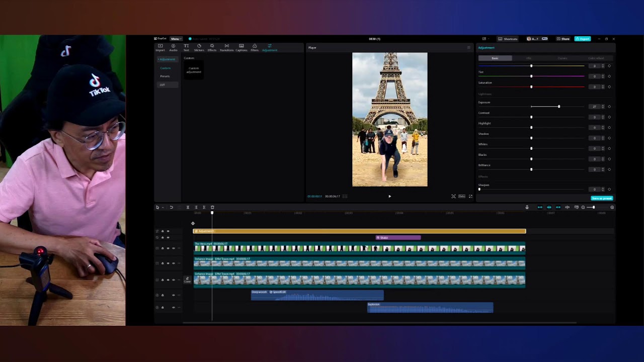The height and width of the screenshot is (362, 644).
Task: Open the Stickers tab
Action: (x=199, y=48)
